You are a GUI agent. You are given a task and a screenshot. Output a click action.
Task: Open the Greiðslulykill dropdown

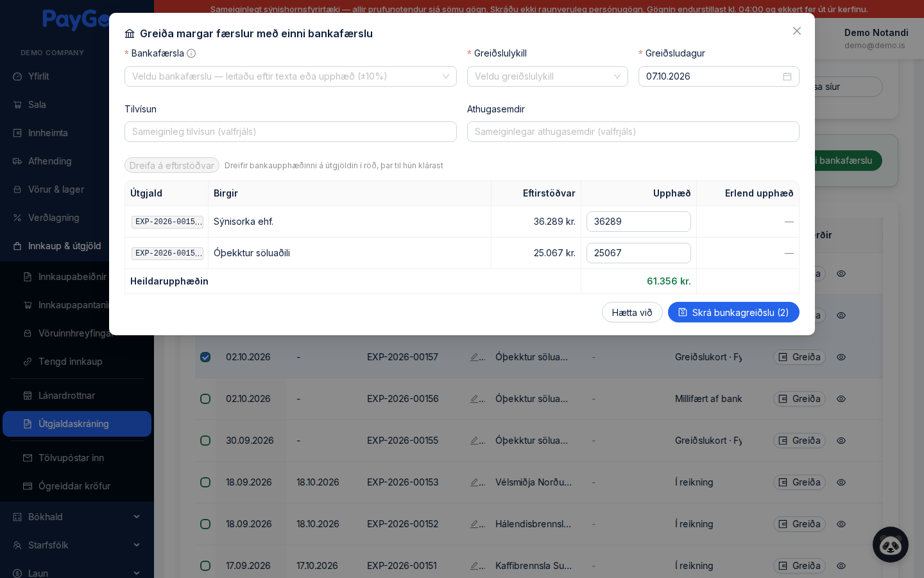coord(547,76)
